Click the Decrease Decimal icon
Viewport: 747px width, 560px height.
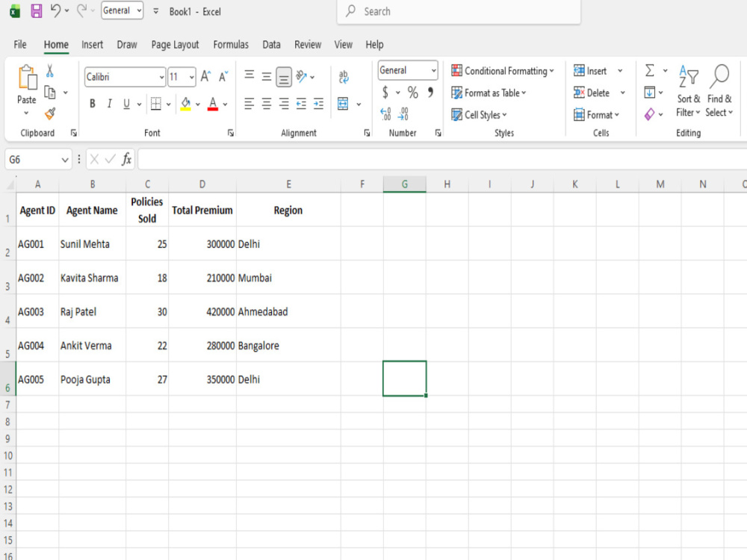click(403, 113)
